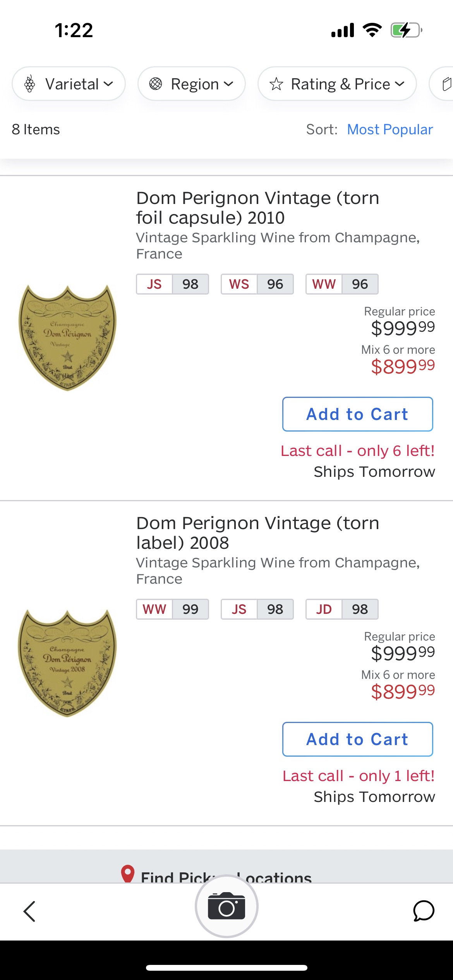Expand the Region filter dropdown

point(192,84)
